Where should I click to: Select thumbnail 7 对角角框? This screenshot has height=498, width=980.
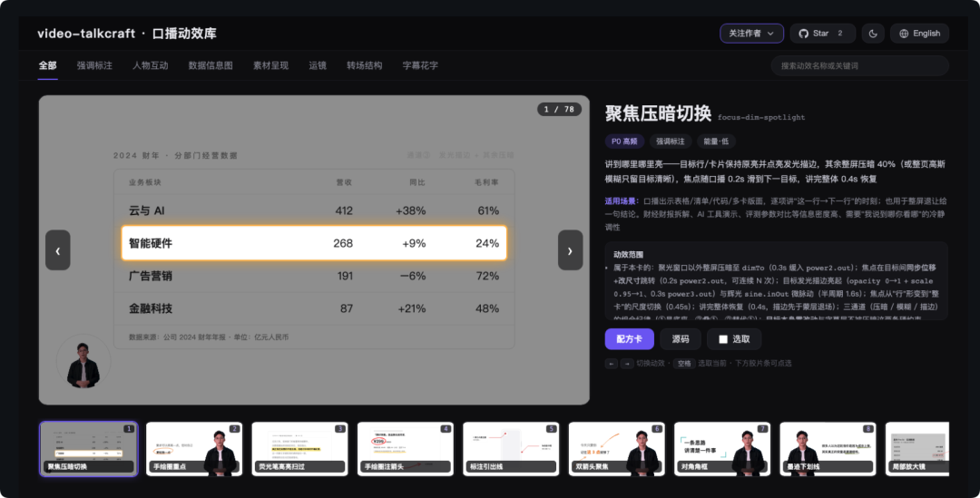coord(722,449)
